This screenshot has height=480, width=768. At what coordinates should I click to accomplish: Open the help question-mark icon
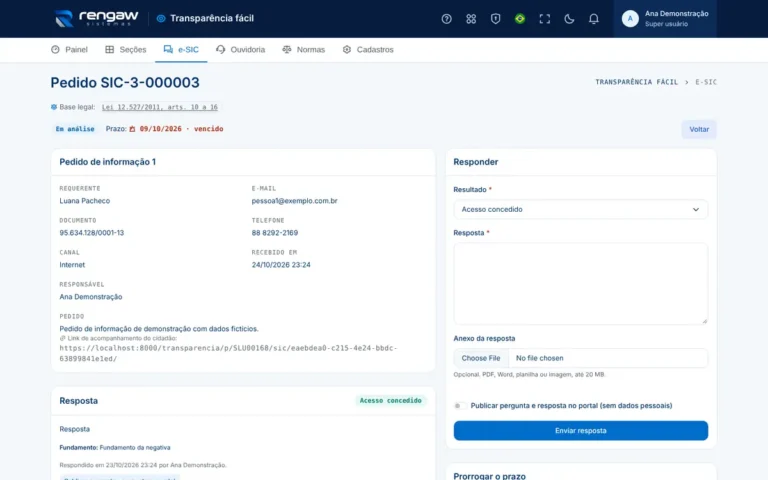(446, 19)
